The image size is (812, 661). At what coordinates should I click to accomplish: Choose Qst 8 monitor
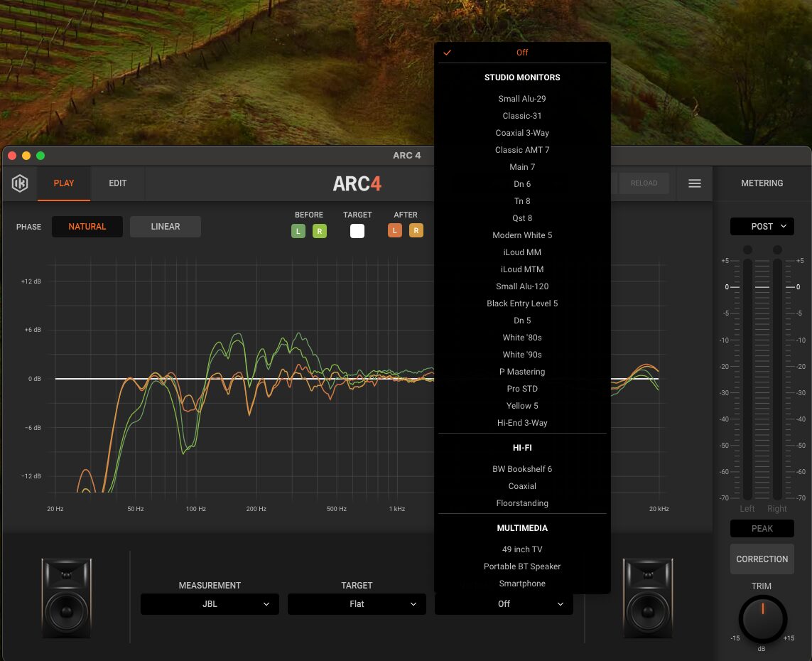[522, 218]
